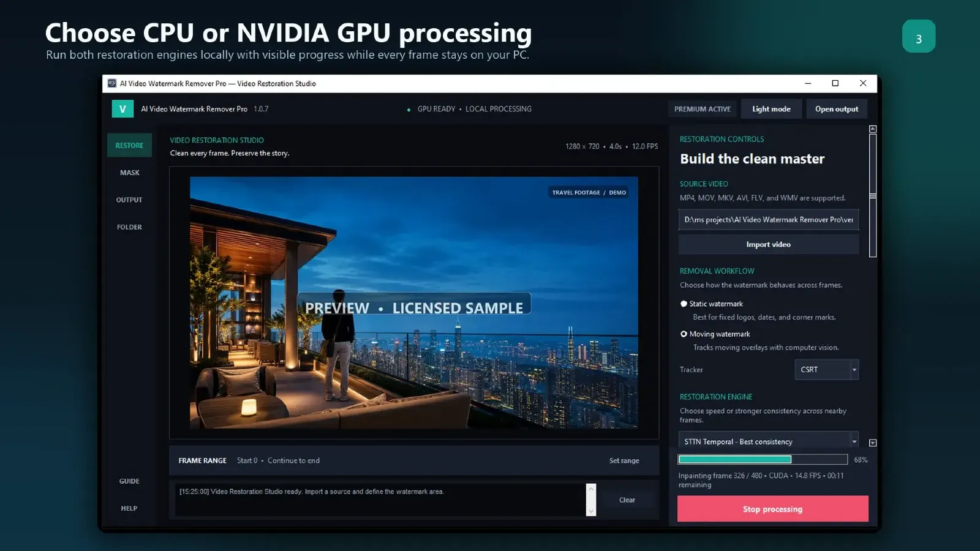Image resolution: width=980 pixels, height=551 pixels.
Task: Select the Moving watermark option
Action: (x=684, y=334)
